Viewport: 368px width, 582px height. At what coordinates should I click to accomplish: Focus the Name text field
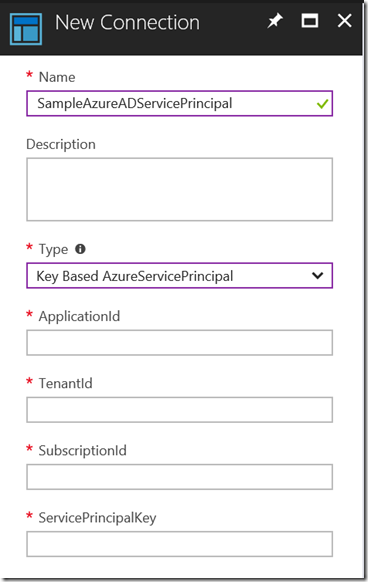pos(179,104)
